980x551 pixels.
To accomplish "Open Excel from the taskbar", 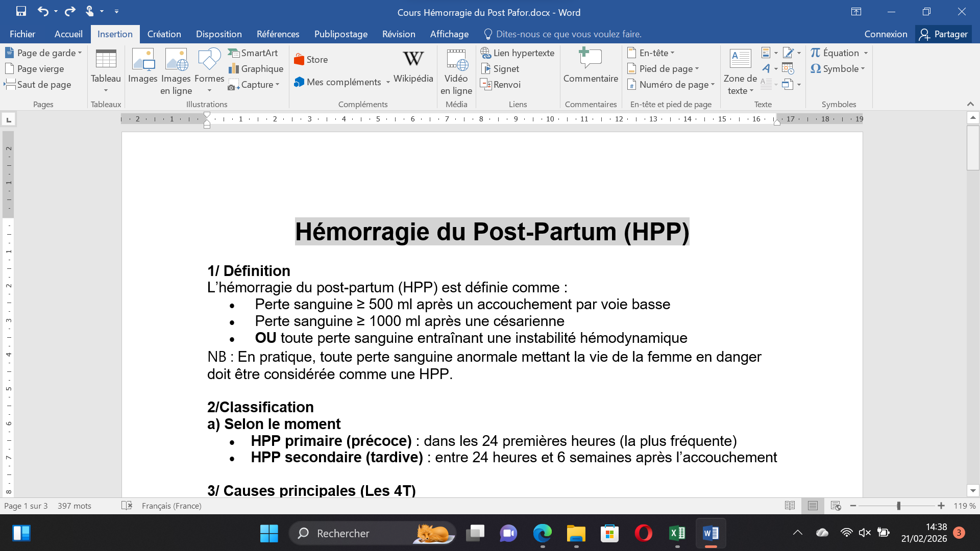I will coord(677,533).
